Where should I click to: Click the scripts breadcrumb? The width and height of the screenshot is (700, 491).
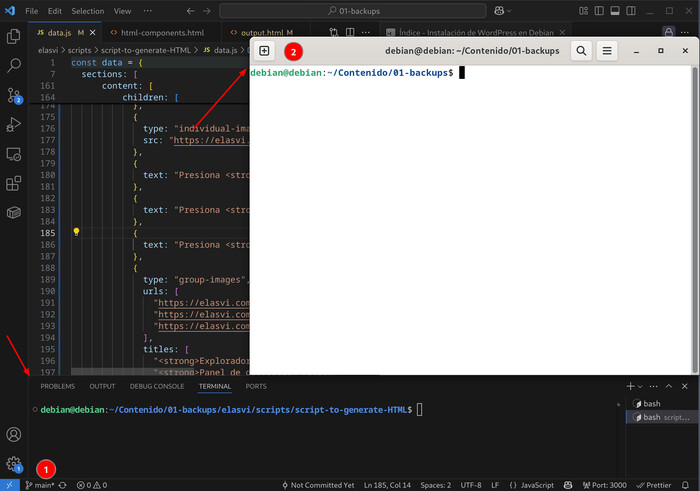[79, 50]
